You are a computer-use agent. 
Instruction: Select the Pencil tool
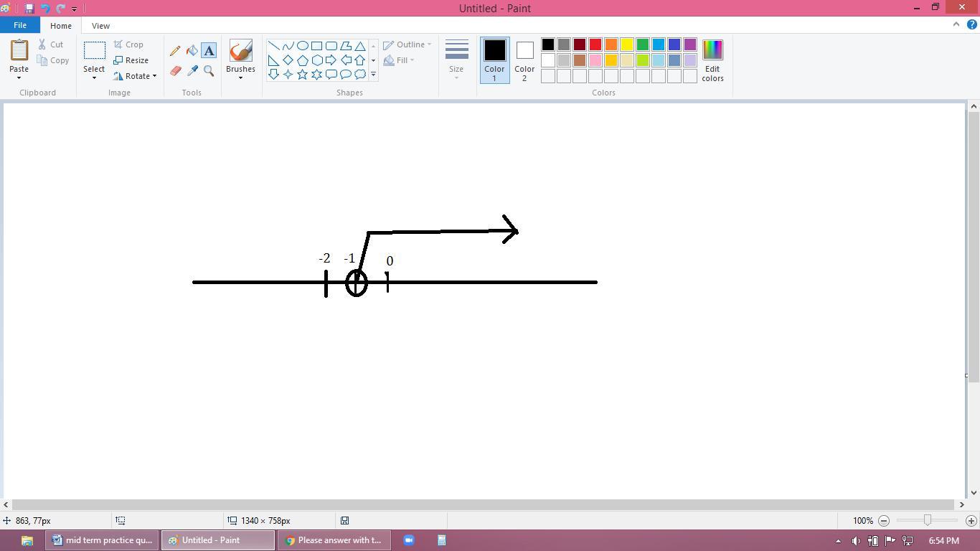coord(175,51)
